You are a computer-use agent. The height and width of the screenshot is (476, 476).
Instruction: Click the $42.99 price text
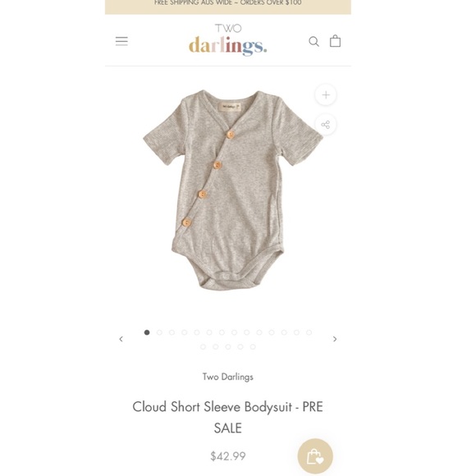(x=228, y=456)
